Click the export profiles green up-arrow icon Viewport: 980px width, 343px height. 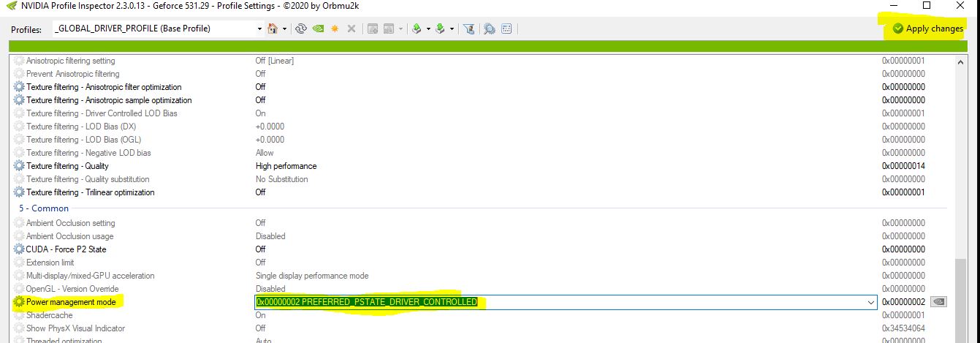[417, 29]
